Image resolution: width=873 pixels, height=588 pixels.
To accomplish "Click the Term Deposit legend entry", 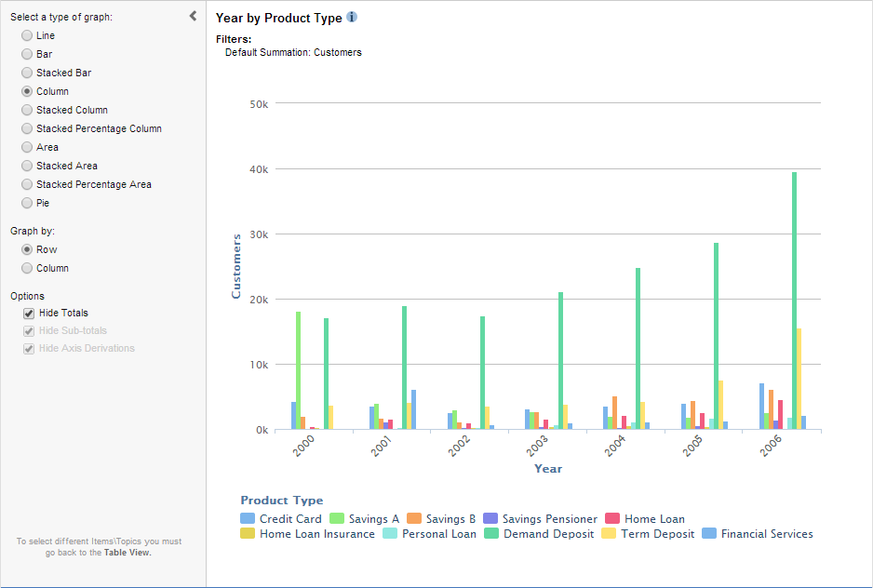I will click(657, 534).
